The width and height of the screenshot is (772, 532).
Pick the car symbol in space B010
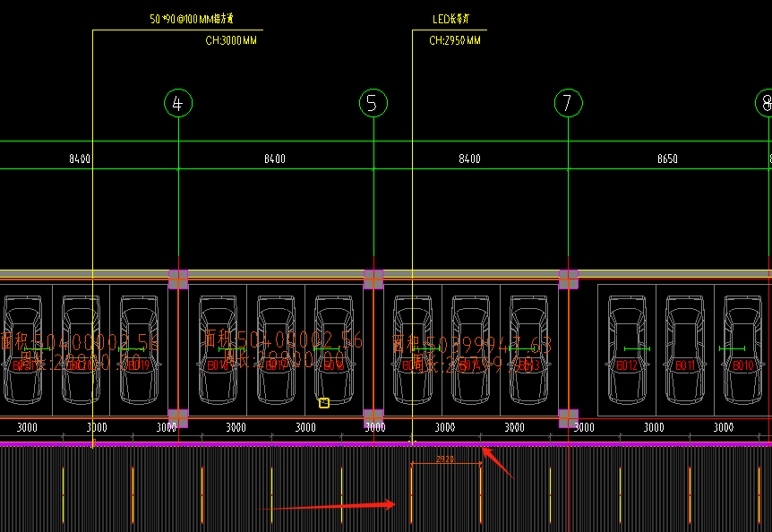[x=743, y=349]
